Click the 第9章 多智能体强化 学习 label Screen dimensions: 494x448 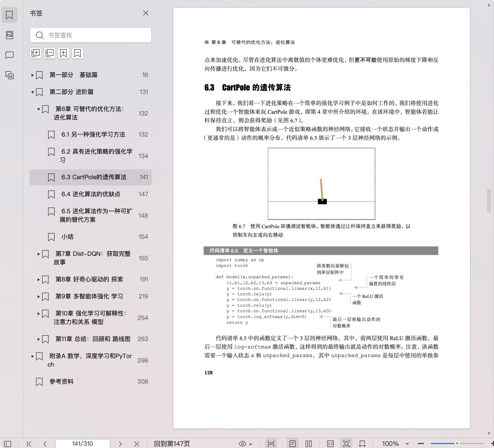point(89,296)
